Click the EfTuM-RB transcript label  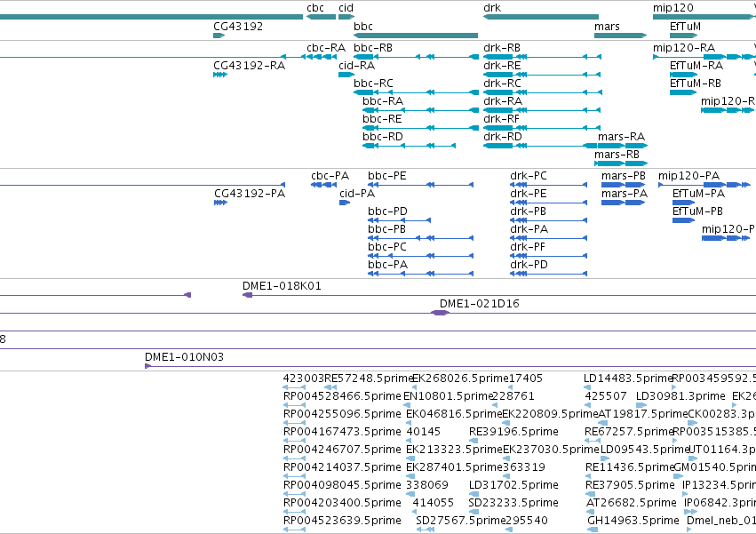click(x=696, y=84)
